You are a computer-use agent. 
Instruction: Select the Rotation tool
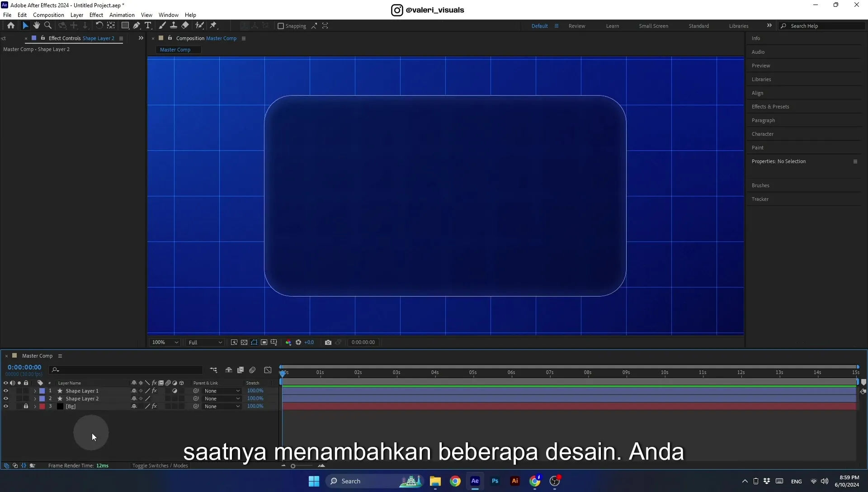(99, 26)
